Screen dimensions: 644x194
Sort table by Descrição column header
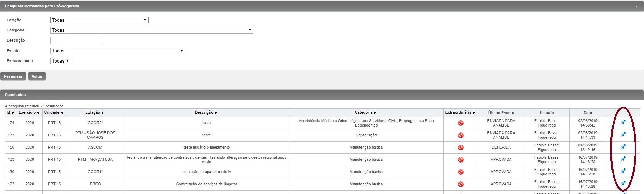click(206, 113)
